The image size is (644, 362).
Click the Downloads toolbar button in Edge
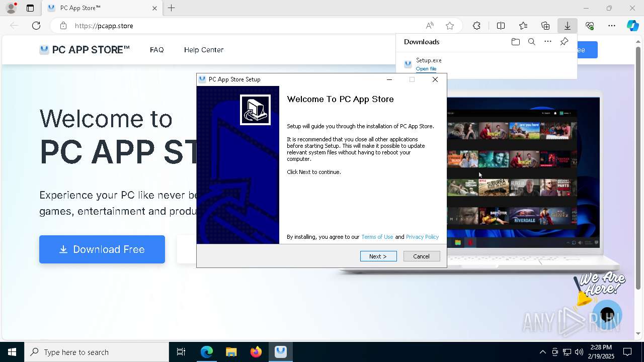pyautogui.click(x=567, y=26)
